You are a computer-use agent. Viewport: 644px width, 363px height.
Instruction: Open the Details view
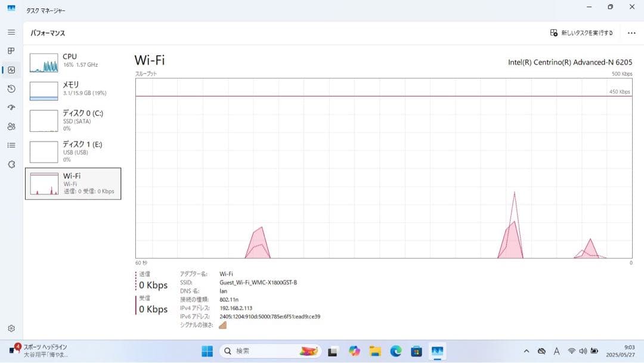click(x=11, y=146)
